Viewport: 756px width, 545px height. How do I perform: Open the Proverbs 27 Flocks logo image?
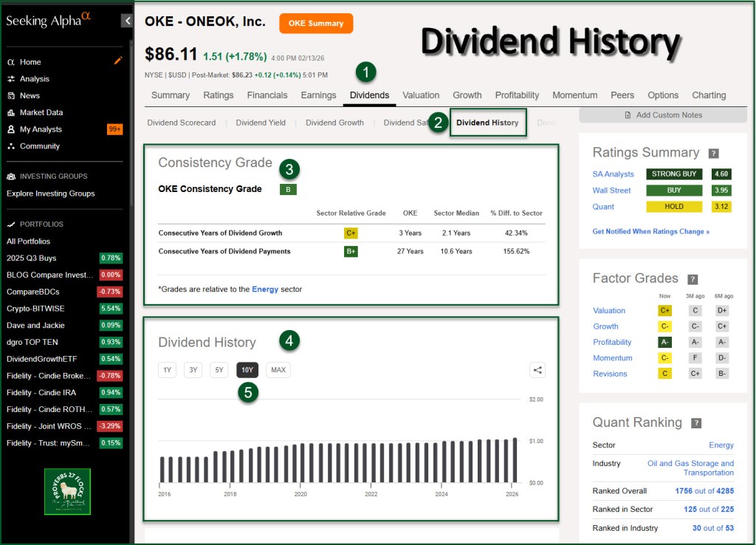click(67, 491)
